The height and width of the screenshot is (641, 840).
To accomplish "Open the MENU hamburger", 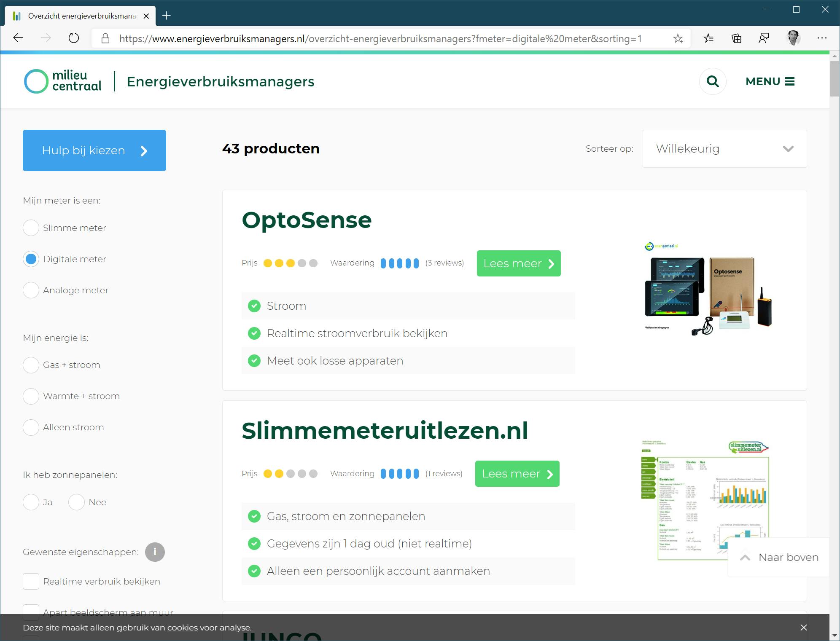I will point(770,81).
